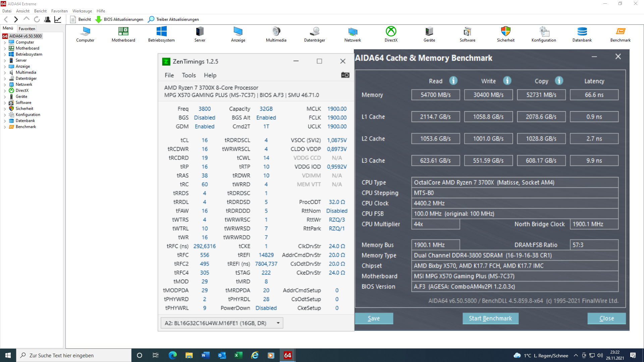
Task: Switch to the Favoriten tab
Action: pyautogui.click(x=27, y=28)
